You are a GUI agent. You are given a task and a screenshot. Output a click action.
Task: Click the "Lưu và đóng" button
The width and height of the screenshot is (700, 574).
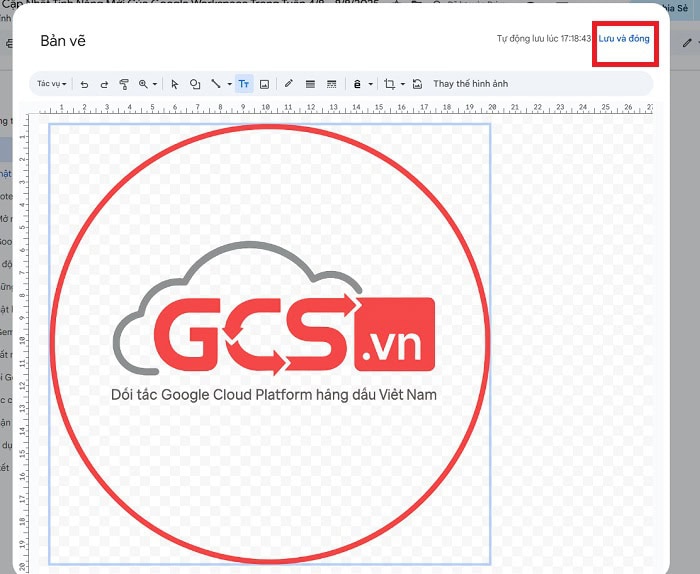coord(624,39)
